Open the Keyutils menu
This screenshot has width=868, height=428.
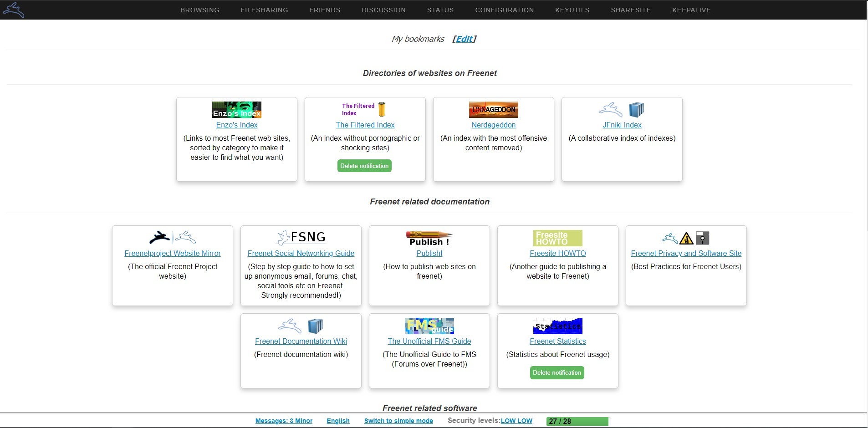(x=572, y=10)
